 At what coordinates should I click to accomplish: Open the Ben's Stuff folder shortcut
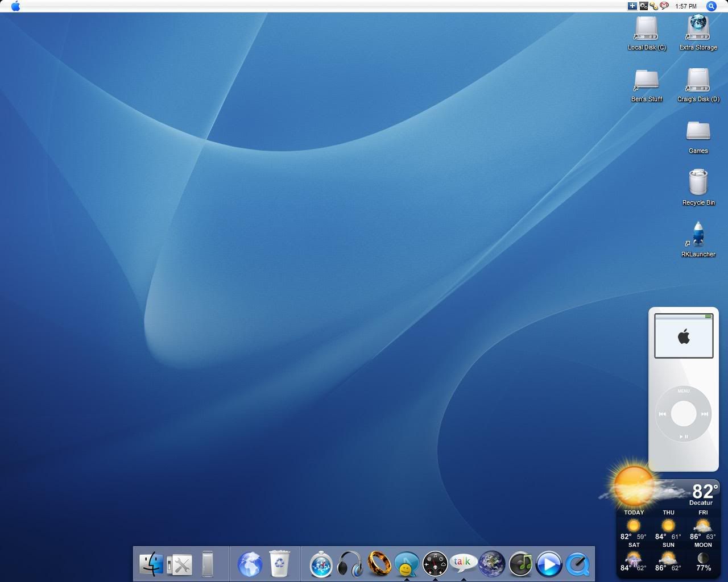[647, 86]
